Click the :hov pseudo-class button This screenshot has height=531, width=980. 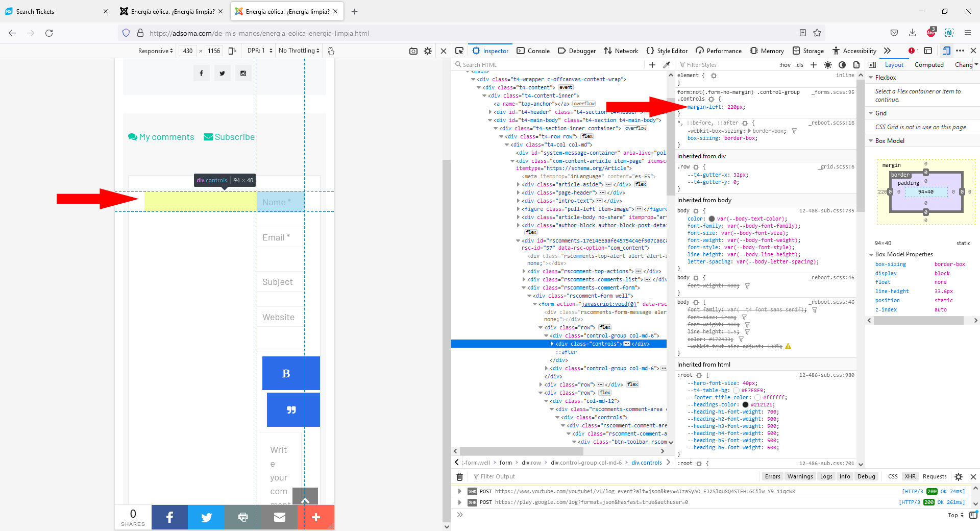(x=785, y=65)
